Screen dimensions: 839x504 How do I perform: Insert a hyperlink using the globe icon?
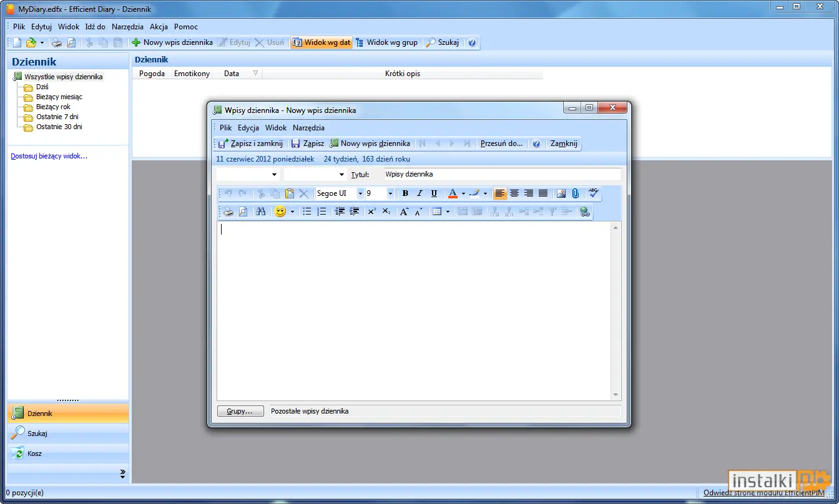[585, 211]
